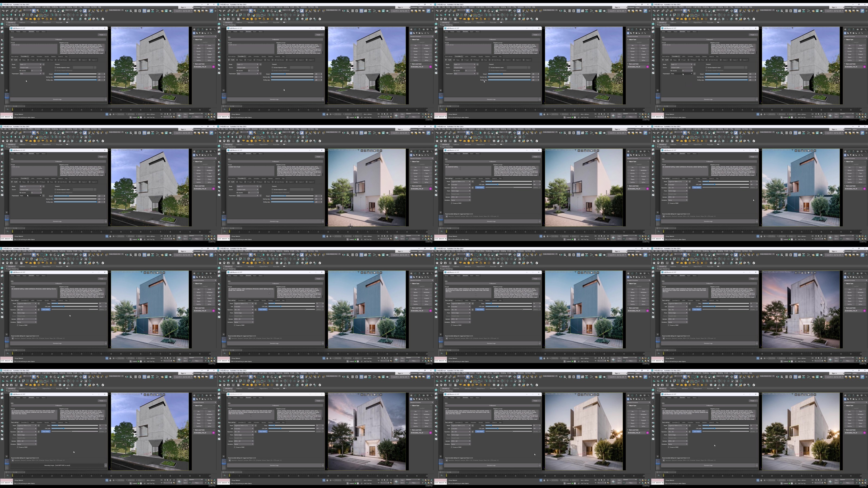Toggle Angle Snap icon in white-house Basic settings frame
868x488 pixels.
click(528, 133)
